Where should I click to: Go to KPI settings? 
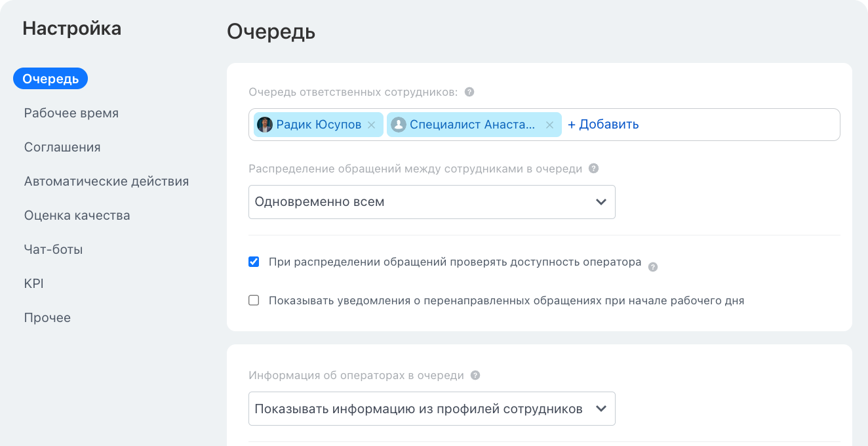point(34,283)
